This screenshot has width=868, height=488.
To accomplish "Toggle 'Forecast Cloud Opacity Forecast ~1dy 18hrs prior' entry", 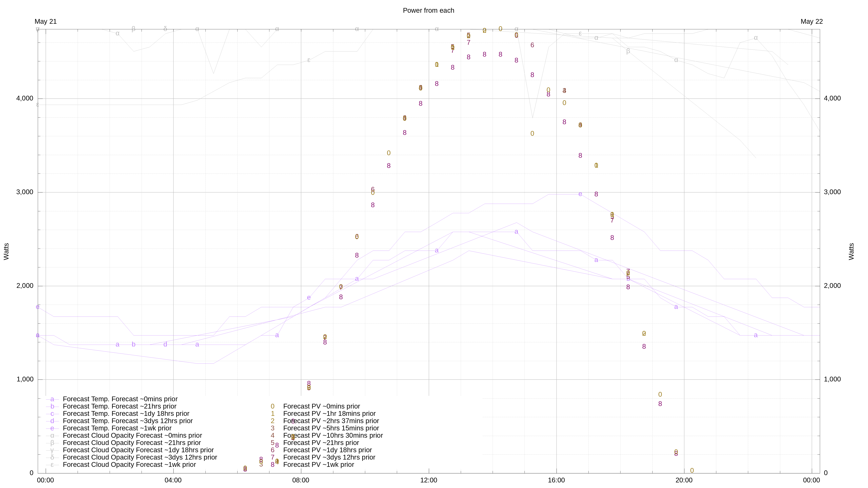I will click(138, 450).
